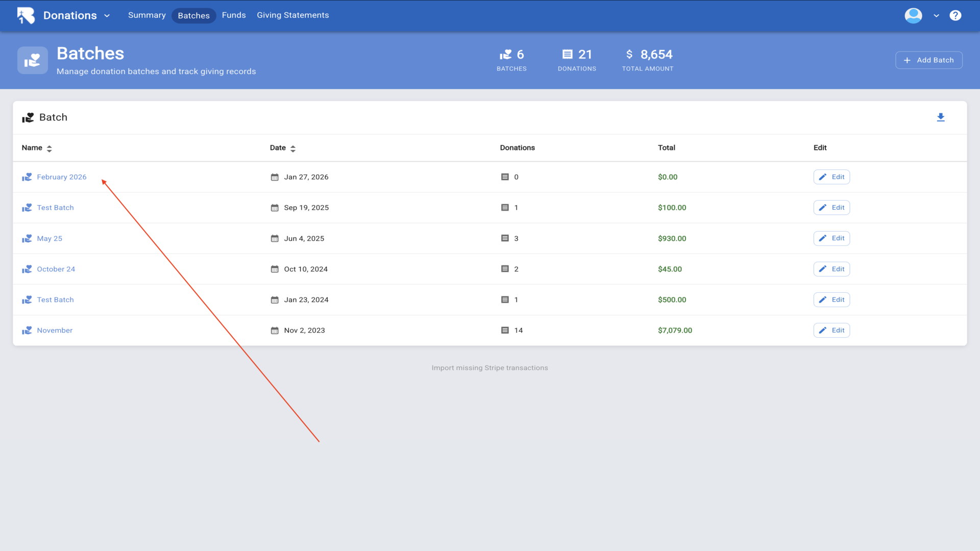Open the help question mark icon
This screenshot has height=551, width=980.
tap(955, 15)
